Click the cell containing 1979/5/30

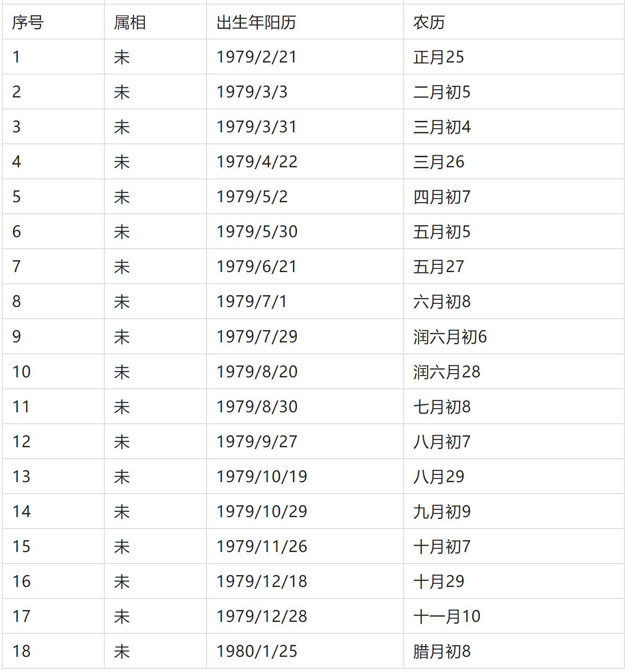(305, 232)
